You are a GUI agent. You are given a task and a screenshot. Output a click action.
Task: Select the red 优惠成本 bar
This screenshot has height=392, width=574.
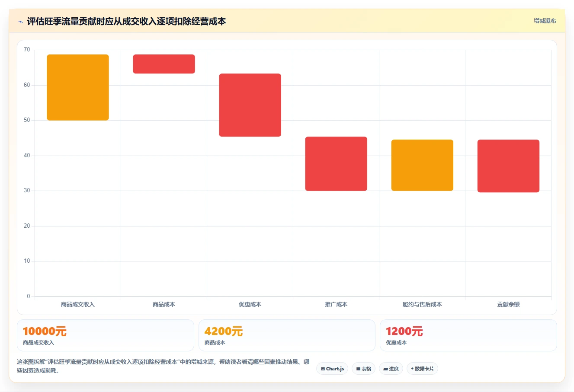(x=250, y=105)
